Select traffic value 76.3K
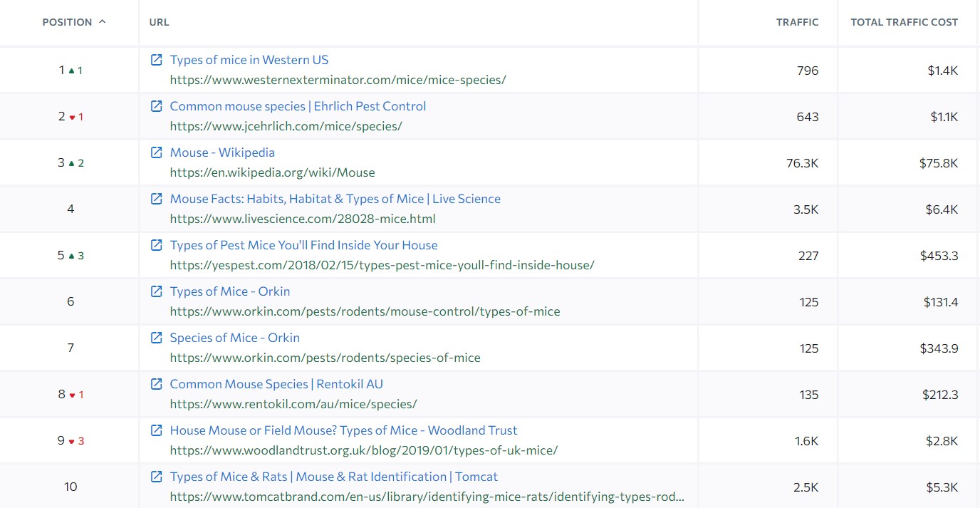The width and height of the screenshot is (980, 508). point(802,163)
